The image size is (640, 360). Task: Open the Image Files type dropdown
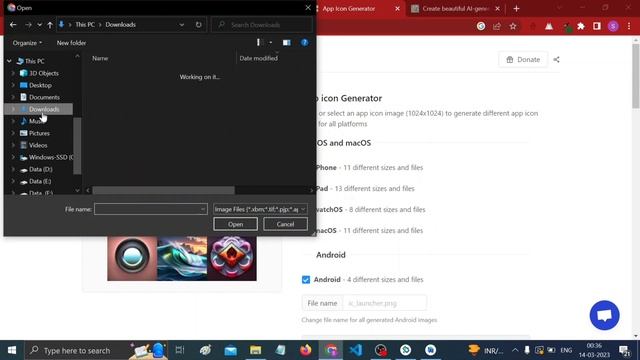[260, 209]
